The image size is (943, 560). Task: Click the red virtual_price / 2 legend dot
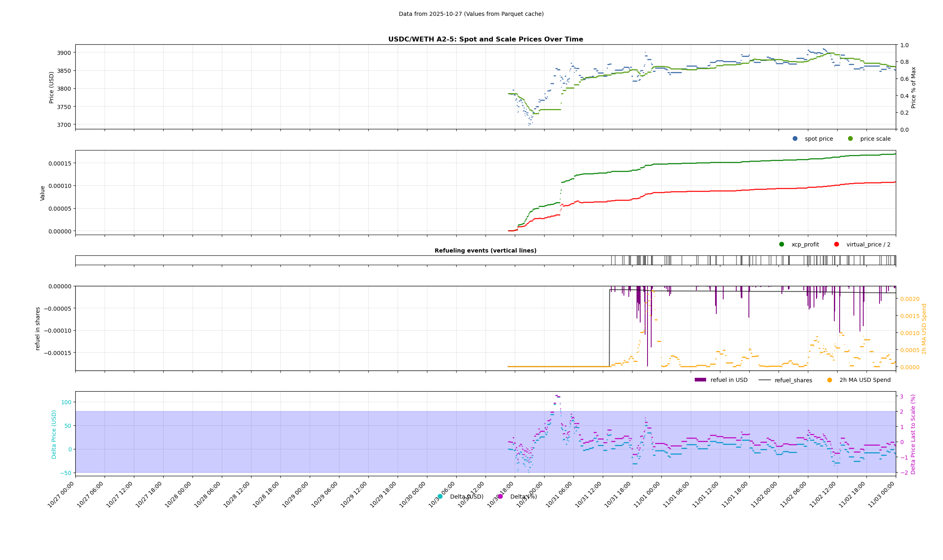836,244
